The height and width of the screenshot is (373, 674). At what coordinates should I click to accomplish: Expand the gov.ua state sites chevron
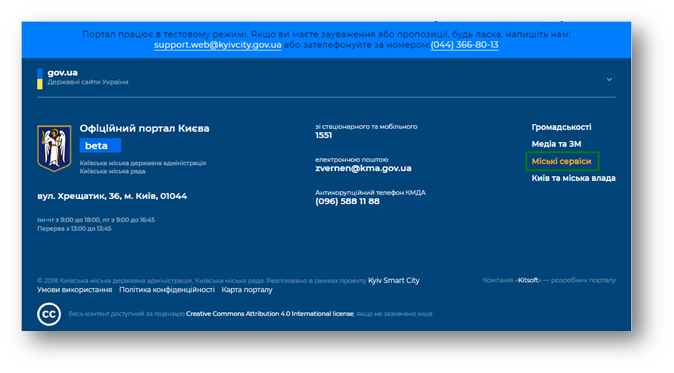[609, 79]
